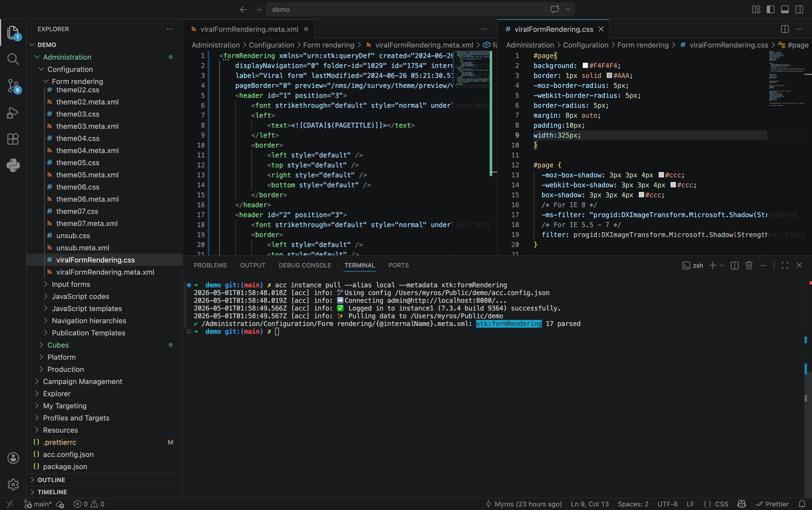The height and width of the screenshot is (510, 812).
Task: Open the terminal launch profile dropdown arrow
Action: pyautogui.click(x=722, y=265)
